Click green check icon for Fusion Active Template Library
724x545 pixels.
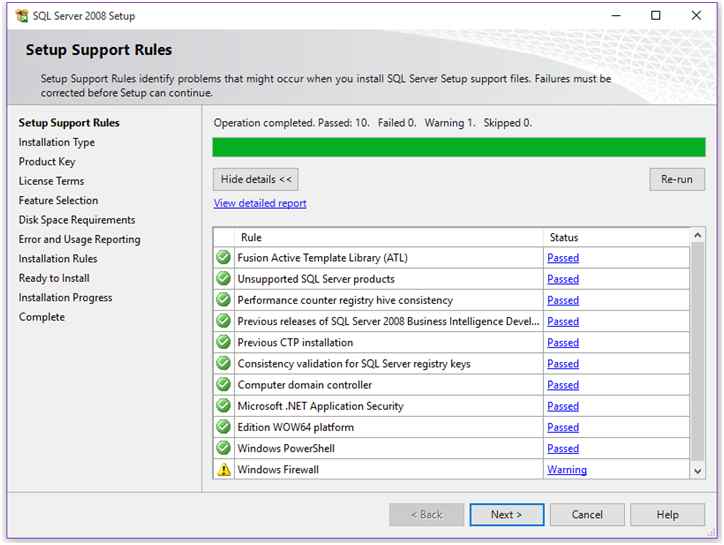[x=223, y=257]
